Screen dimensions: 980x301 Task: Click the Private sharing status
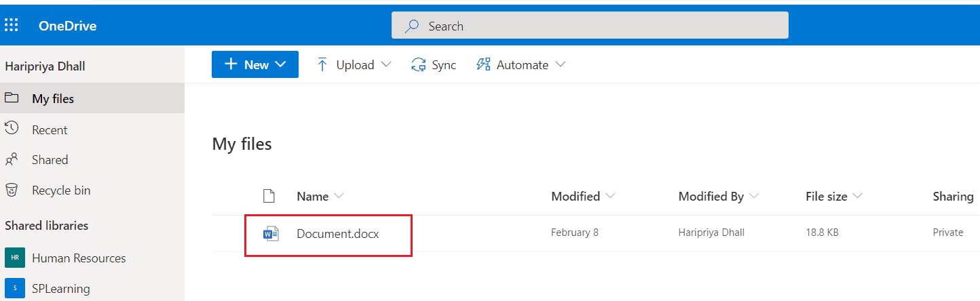pyautogui.click(x=948, y=233)
